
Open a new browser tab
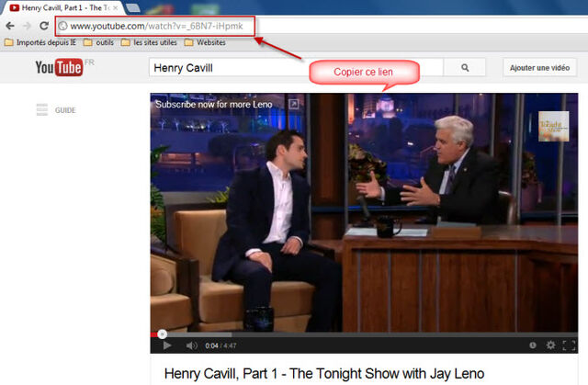point(132,7)
